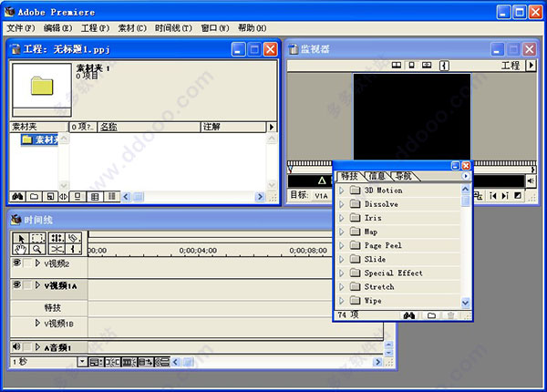The height and width of the screenshot is (392, 547).
Task: Toggle Shift Tracks option at timeline bottom
Action: (x=145, y=362)
